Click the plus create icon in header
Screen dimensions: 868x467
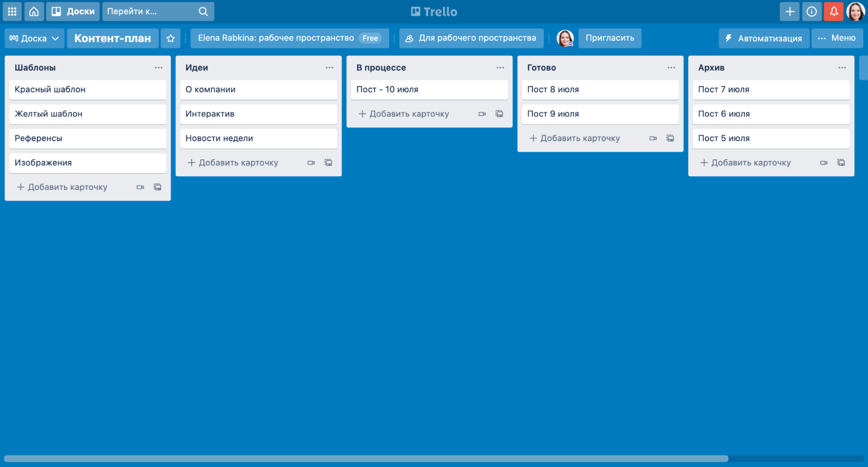(x=789, y=12)
